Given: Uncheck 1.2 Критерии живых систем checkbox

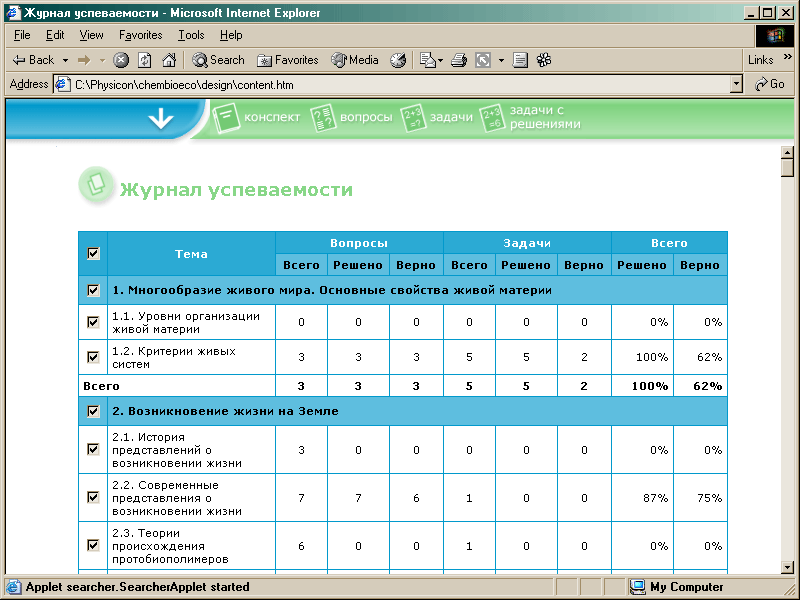Looking at the screenshot, I should pyautogui.click(x=93, y=357).
